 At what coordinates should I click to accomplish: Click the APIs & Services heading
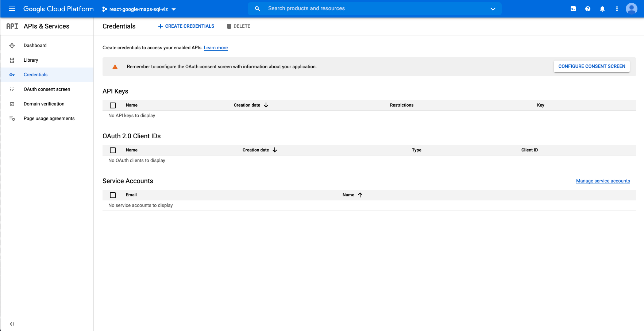click(46, 26)
